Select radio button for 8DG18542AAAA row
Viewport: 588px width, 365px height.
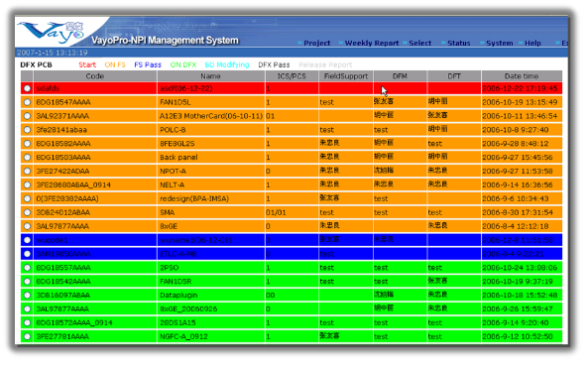coord(27,282)
